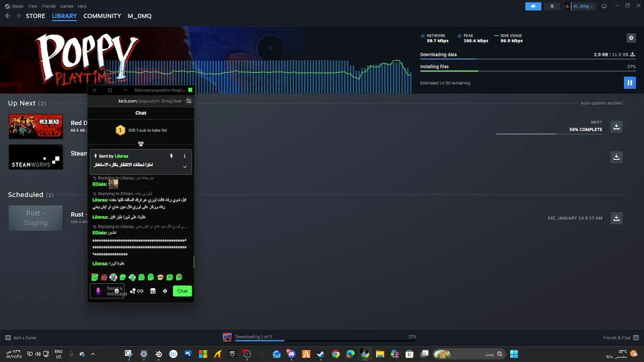The image size is (644, 362).
Task: Click Downloading 1 of 3 status
Action: click(253, 337)
